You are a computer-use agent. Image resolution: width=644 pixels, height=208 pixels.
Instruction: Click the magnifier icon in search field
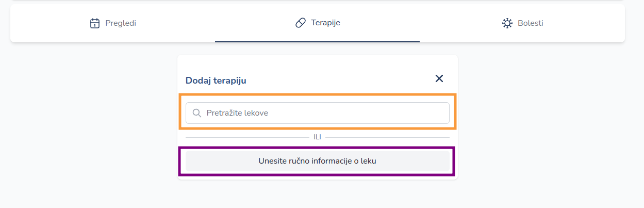196,113
